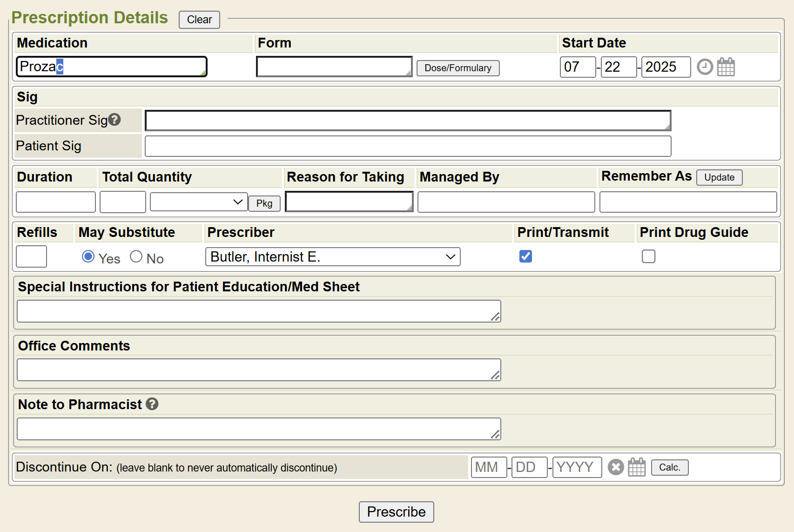
Task: Open the Prescriber dropdown
Action: point(332,257)
